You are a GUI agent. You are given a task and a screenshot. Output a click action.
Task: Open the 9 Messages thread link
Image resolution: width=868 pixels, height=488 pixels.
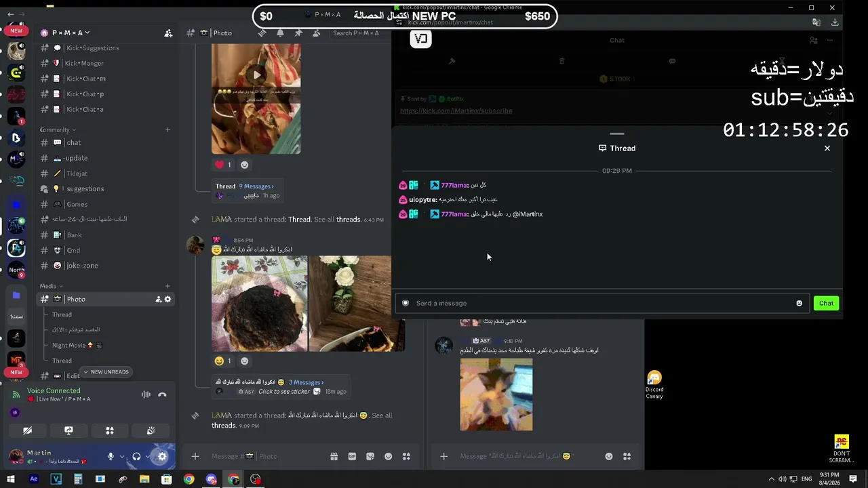coord(256,186)
